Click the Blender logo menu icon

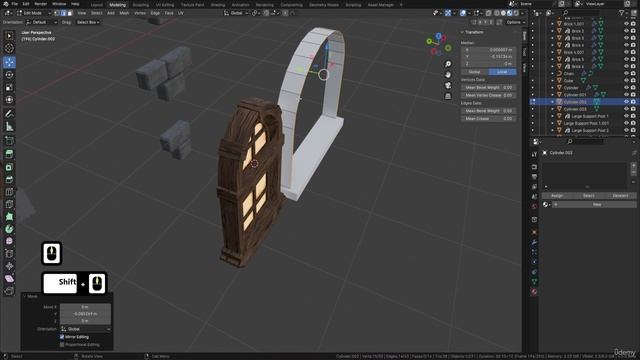pos(5,4)
